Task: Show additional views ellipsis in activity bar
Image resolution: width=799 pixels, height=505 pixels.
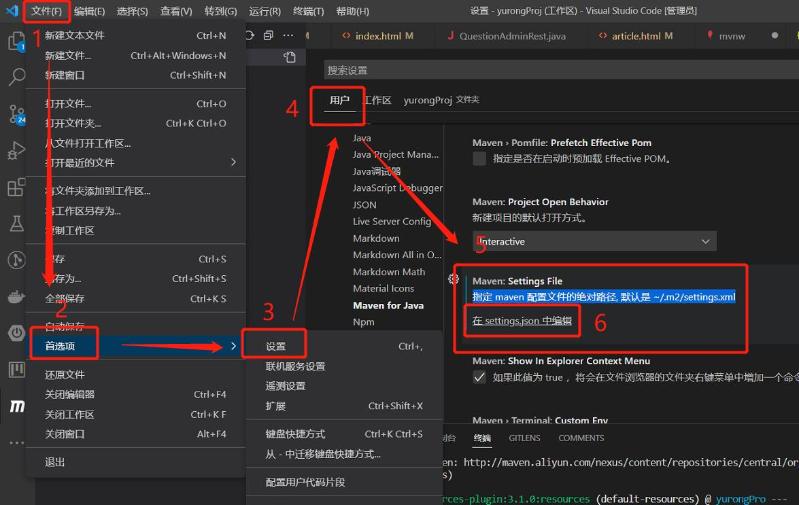Action: (16, 442)
